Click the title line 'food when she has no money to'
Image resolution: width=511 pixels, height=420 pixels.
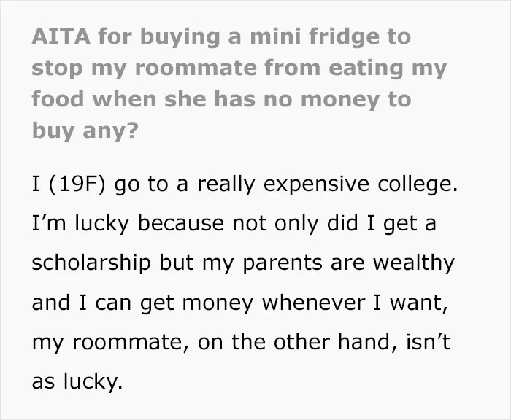[222, 100]
